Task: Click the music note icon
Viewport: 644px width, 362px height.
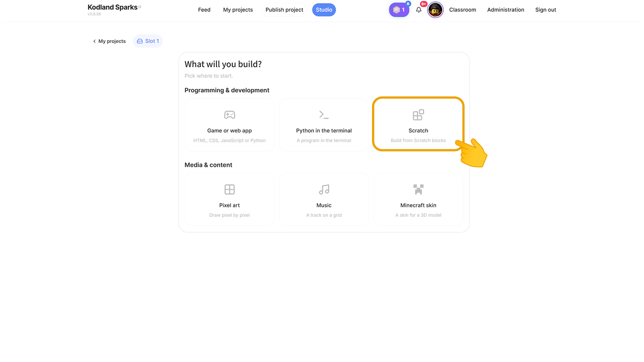Action: point(324,189)
